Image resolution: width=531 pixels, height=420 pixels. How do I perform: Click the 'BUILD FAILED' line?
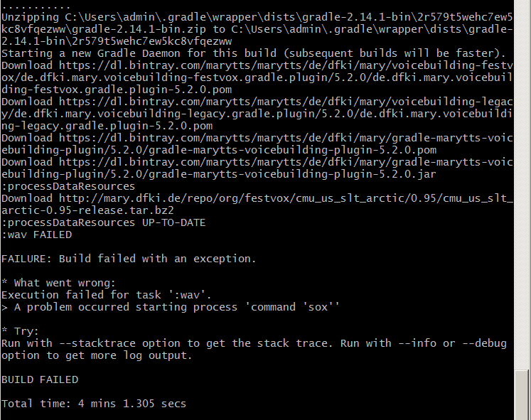(x=40, y=379)
